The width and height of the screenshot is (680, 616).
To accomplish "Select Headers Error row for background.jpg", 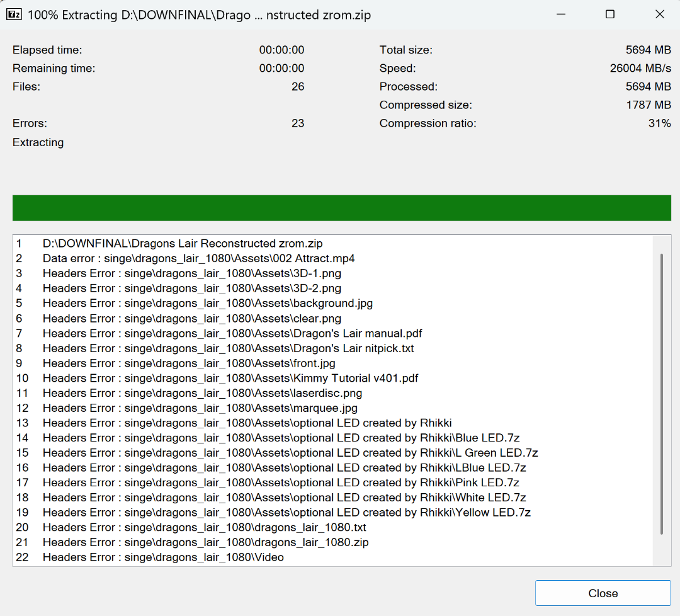I will (x=208, y=304).
